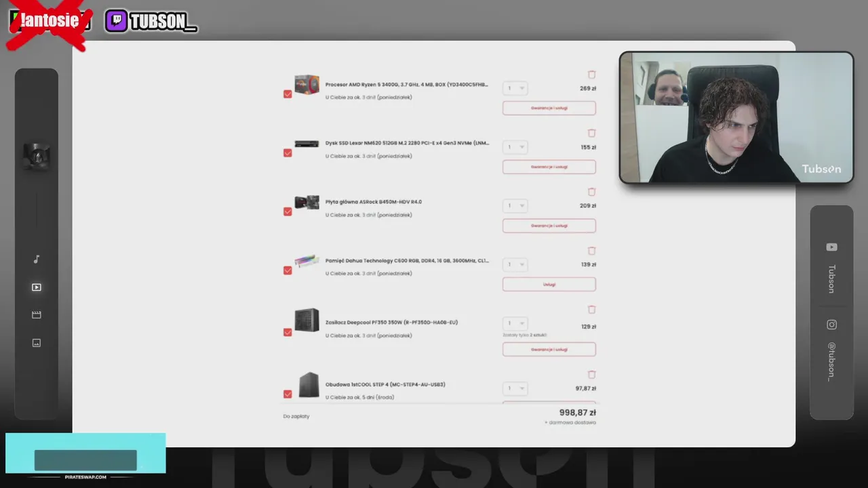Screen dimensions: 868x488
Task: Open the music note icon in left sidebar
Action: [x=37, y=259]
